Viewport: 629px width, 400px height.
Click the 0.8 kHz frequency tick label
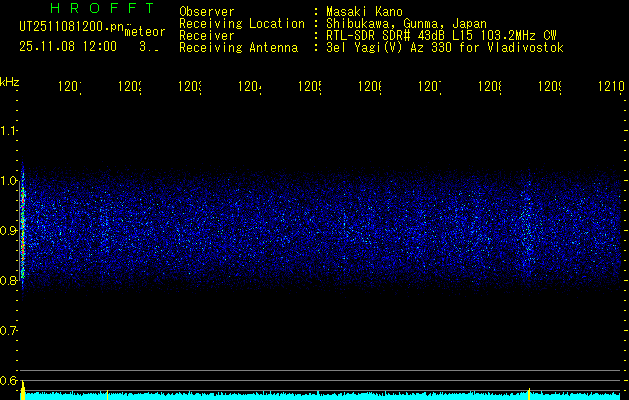[x=10, y=280]
